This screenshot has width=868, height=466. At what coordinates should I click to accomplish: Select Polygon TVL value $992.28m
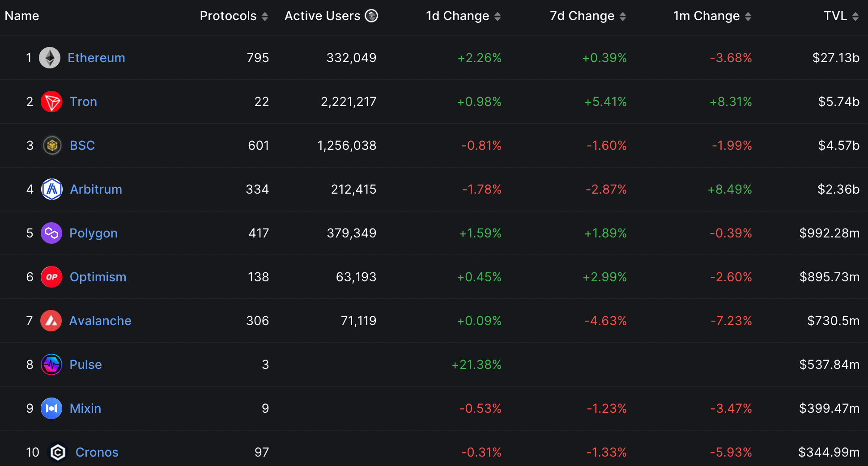click(830, 233)
